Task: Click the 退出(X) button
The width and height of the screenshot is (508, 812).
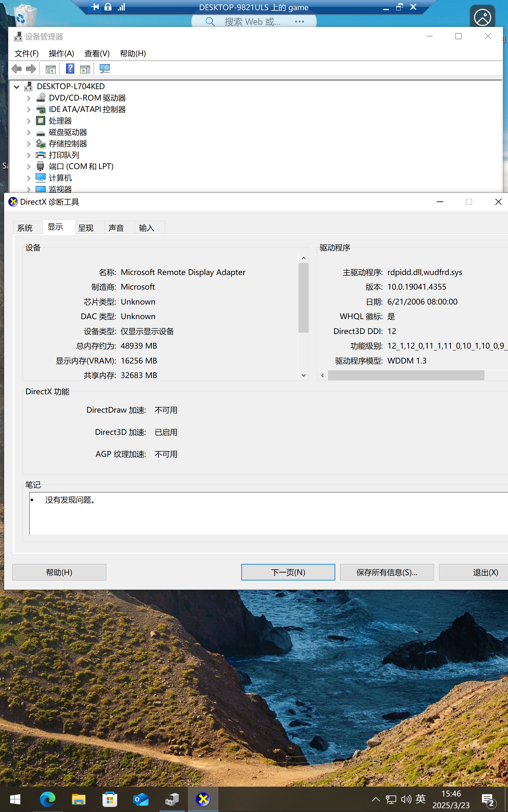Action: coord(473,572)
